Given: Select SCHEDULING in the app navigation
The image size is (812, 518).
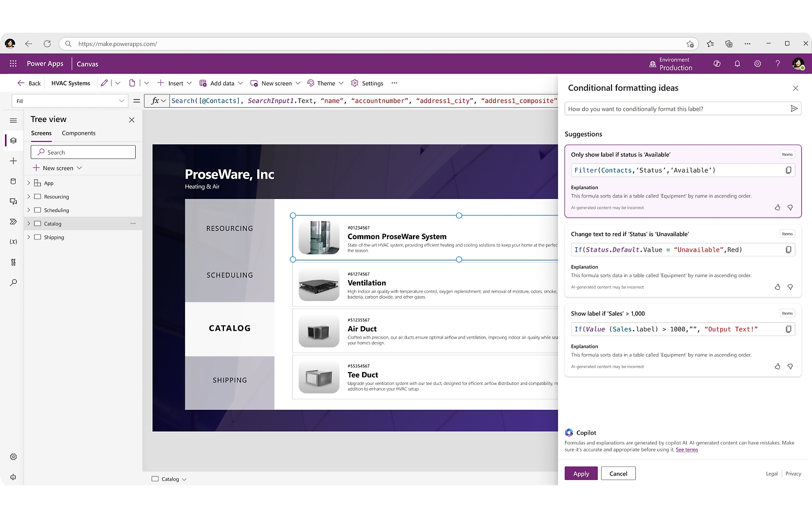Looking at the screenshot, I should pyautogui.click(x=230, y=275).
